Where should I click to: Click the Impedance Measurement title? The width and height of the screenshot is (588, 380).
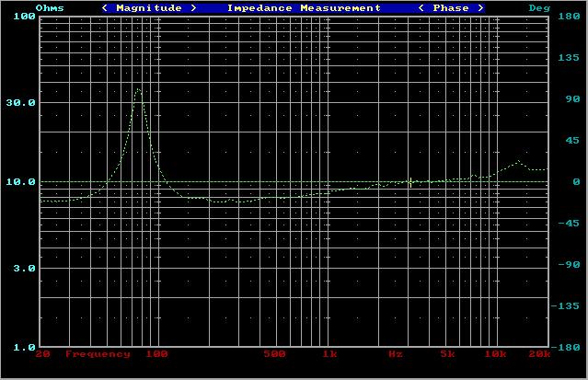(x=304, y=8)
